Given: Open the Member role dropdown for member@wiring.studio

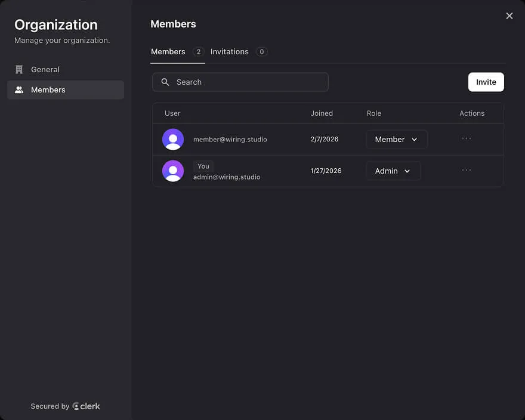Looking at the screenshot, I should click(x=396, y=139).
